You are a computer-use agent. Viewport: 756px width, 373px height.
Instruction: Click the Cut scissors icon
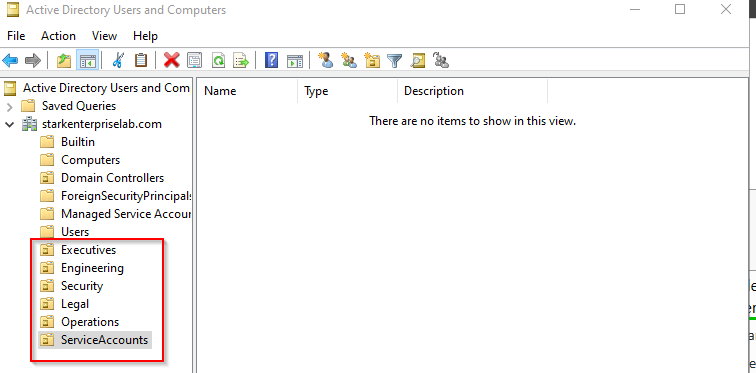tap(118, 60)
